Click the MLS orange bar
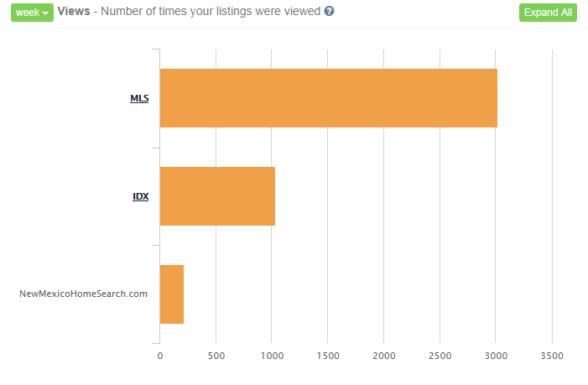 click(329, 98)
